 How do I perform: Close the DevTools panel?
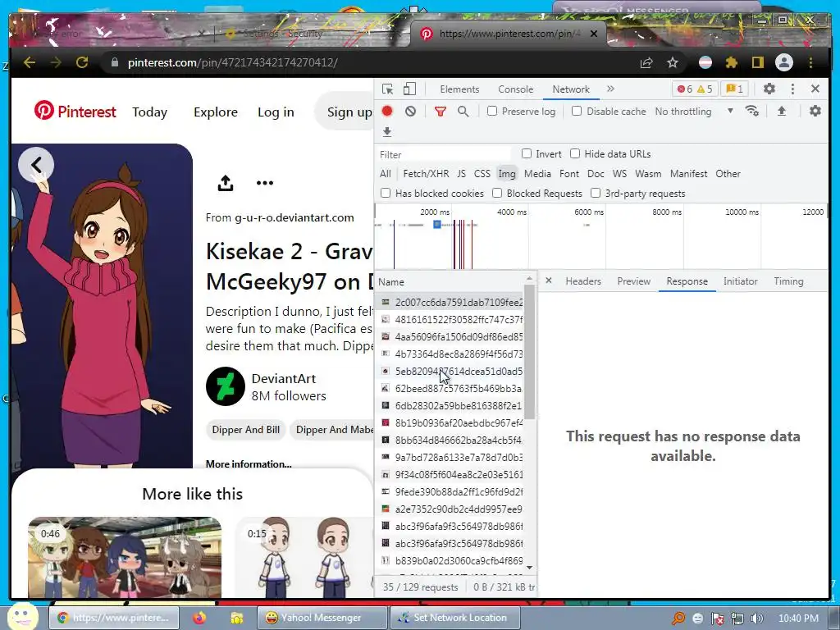pos(815,89)
